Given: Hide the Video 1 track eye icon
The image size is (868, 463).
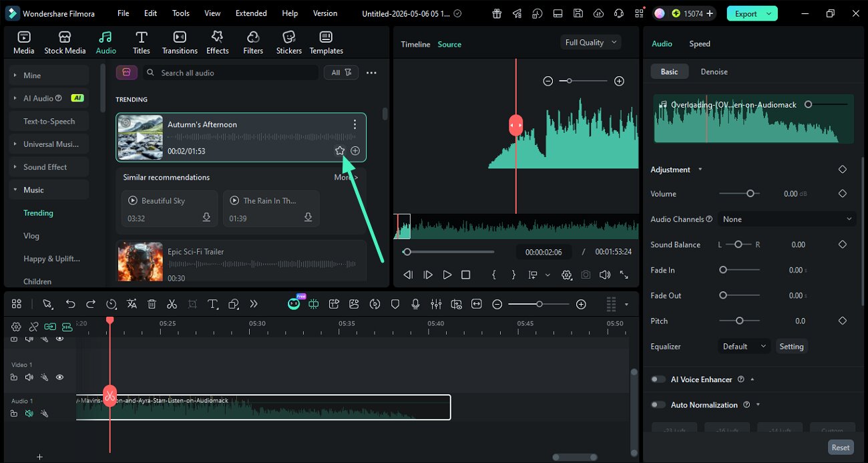Looking at the screenshot, I should pos(59,377).
